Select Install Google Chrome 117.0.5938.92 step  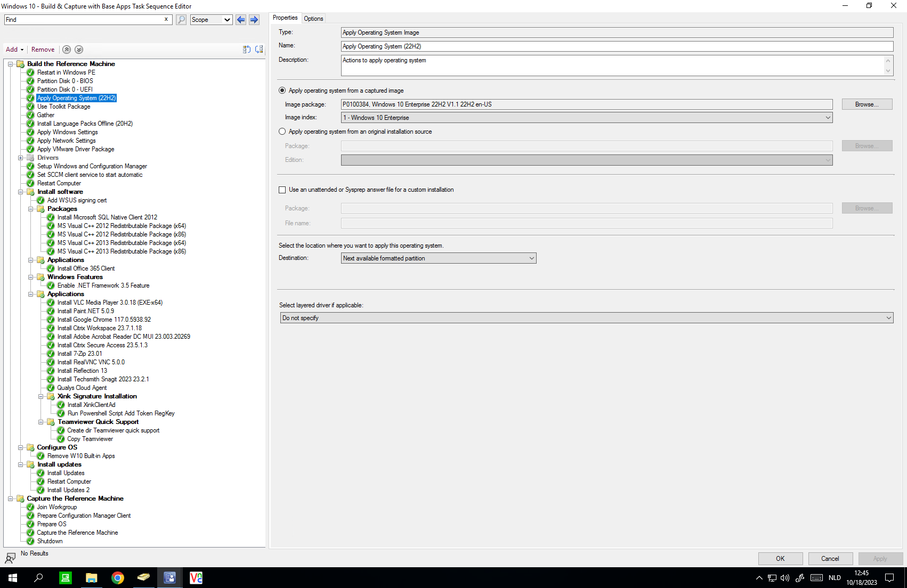[x=104, y=320]
